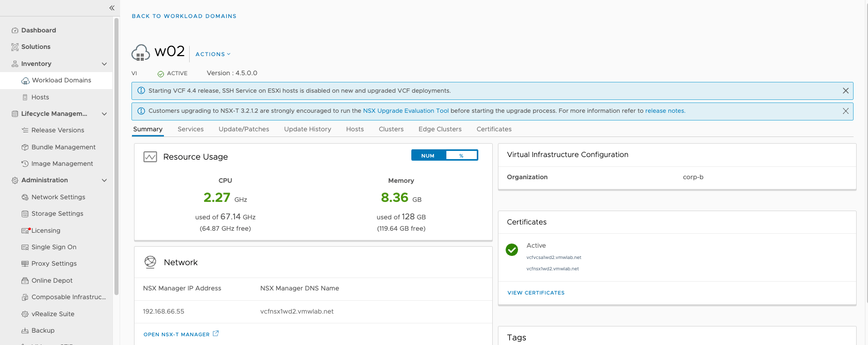This screenshot has width=868, height=345.
Task: Dismiss the SSH Service info banner
Action: [x=846, y=91]
